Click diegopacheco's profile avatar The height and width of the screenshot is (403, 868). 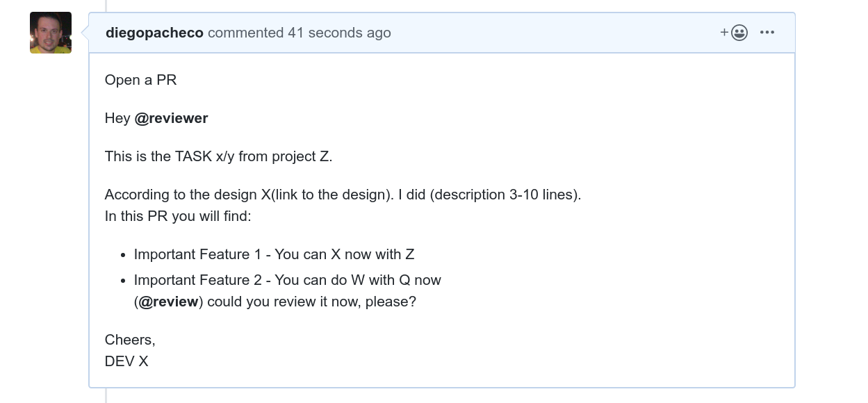pyautogui.click(x=50, y=32)
